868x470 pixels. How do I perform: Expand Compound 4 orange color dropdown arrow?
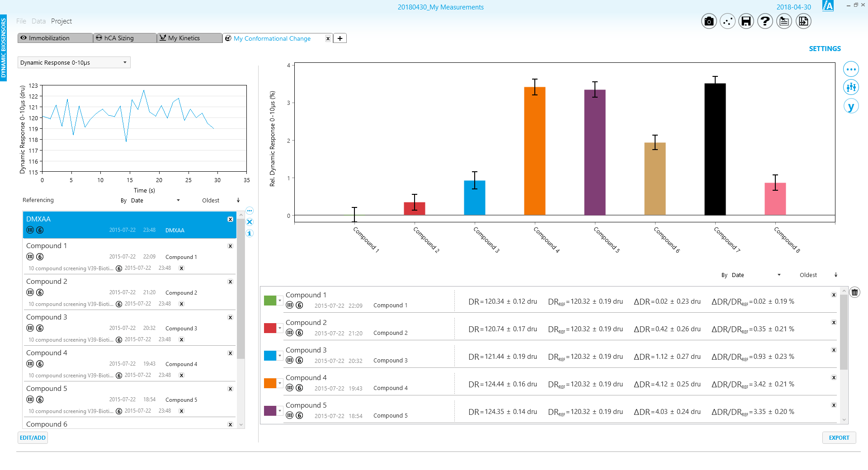point(280,383)
